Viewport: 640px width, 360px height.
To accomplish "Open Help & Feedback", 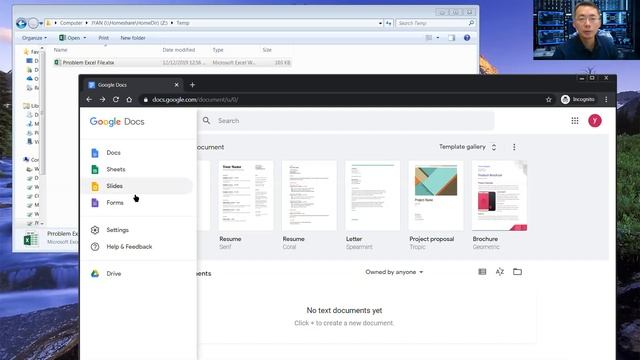I will pyautogui.click(x=129, y=247).
